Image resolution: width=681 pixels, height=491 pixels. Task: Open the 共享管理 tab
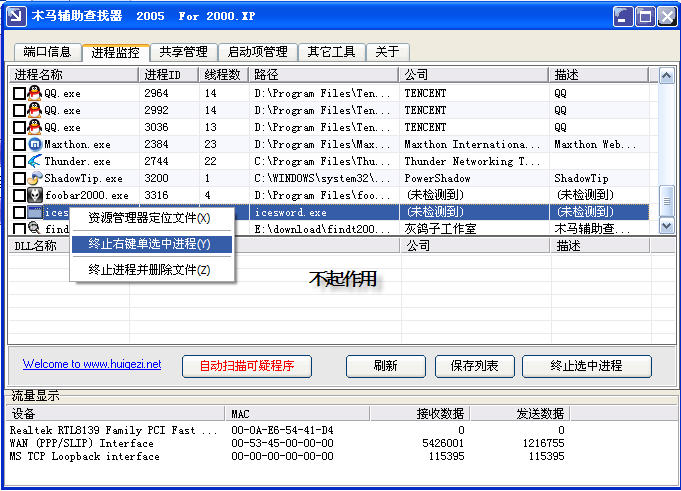coord(183,52)
